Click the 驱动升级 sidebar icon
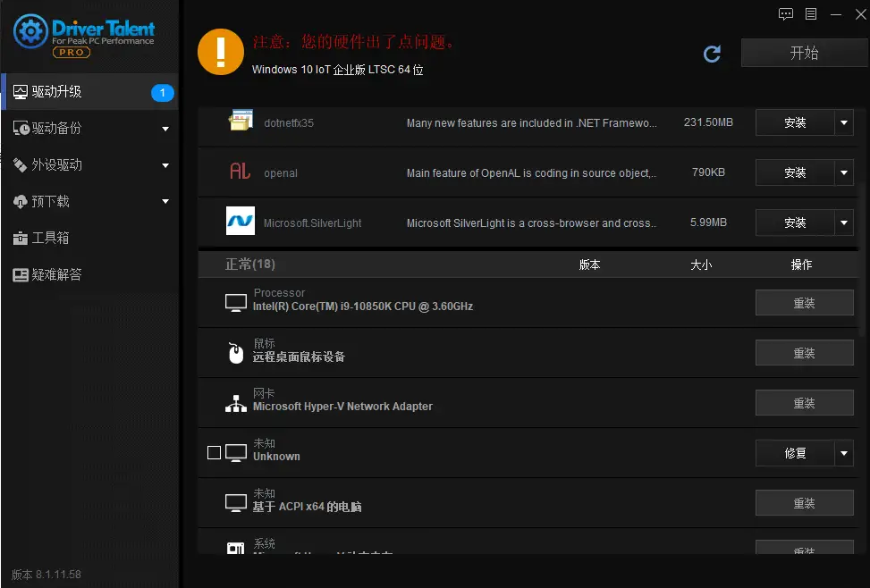The width and height of the screenshot is (870, 588). tap(21, 92)
